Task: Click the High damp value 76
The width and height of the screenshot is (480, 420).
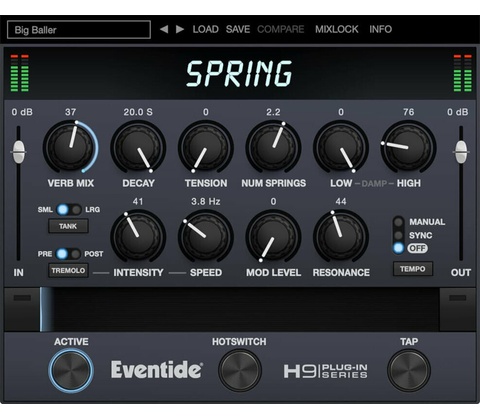Action: coord(409,112)
